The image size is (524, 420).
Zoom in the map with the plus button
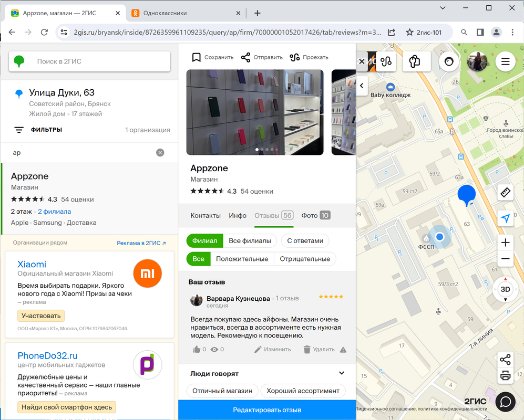[x=505, y=243]
